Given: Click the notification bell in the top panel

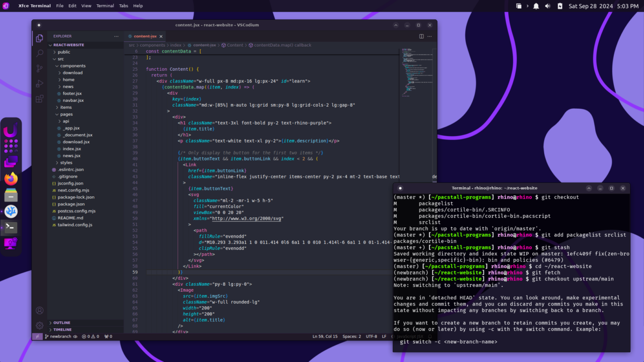Looking at the screenshot, I should (x=536, y=6).
